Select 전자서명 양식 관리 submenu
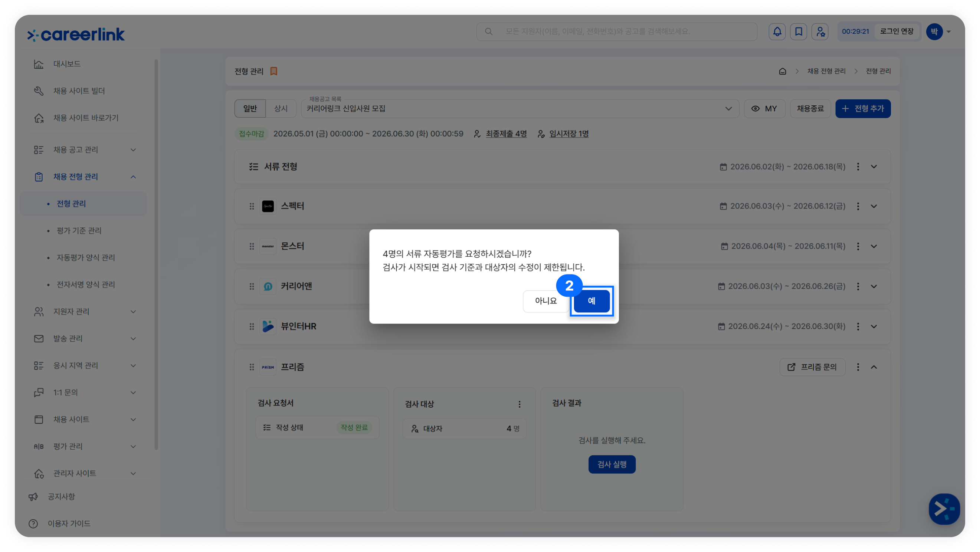Image resolution: width=980 pixels, height=552 pixels. pyautogui.click(x=86, y=285)
